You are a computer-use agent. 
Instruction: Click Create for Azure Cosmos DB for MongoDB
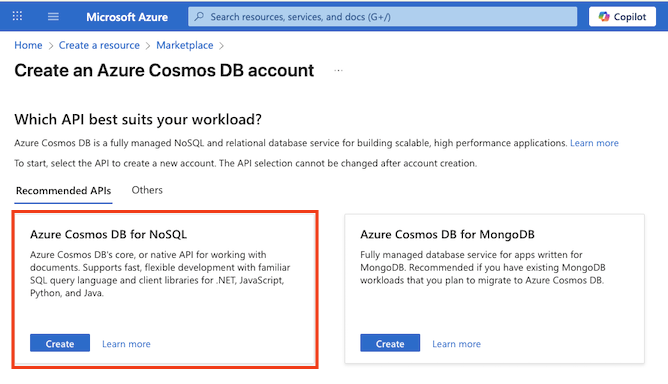tap(390, 343)
